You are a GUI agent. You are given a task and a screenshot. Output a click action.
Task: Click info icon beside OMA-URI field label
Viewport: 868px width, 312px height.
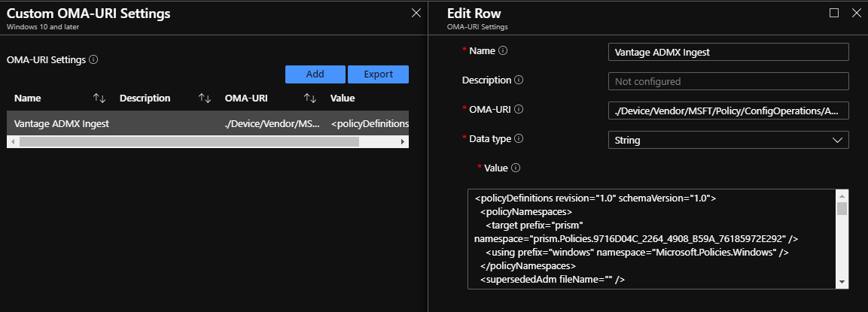click(518, 109)
